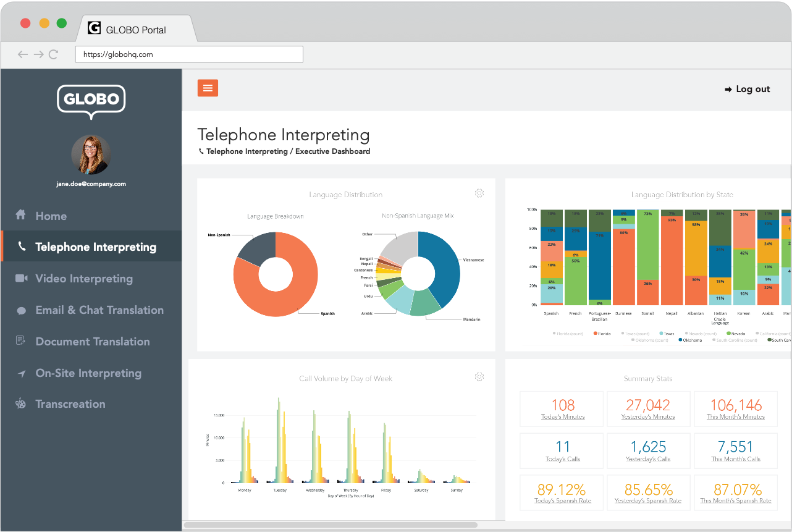
Task: Open Language Distribution settings gear
Action: click(x=479, y=193)
